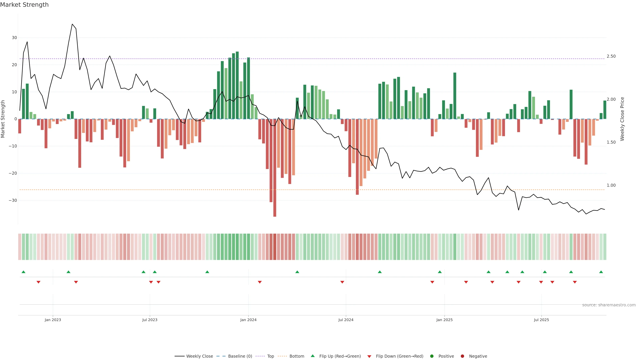Click the Negative red circle legend icon
Viewport: 644px width, 362px height.
click(462, 356)
